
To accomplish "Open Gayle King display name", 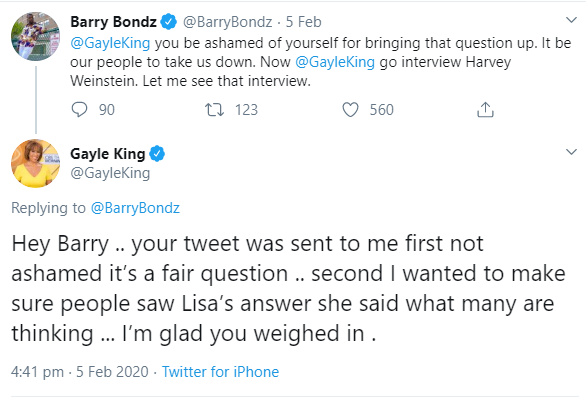I will click(108, 154).
